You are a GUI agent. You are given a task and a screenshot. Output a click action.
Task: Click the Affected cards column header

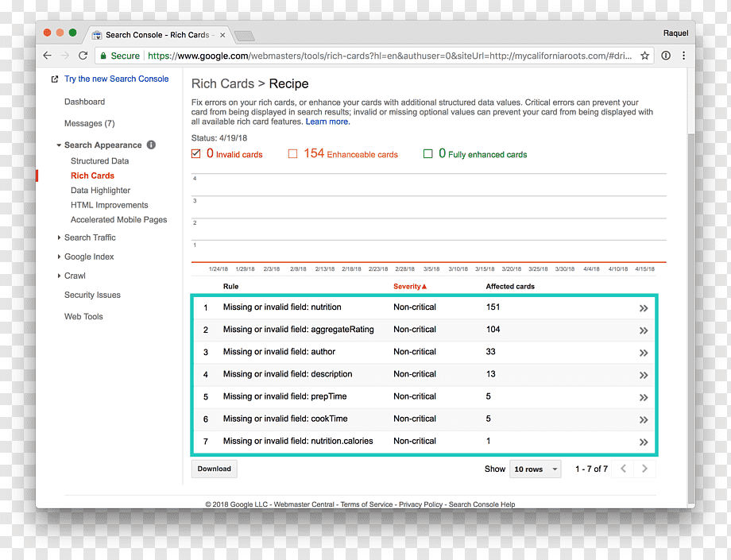[x=510, y=287]
